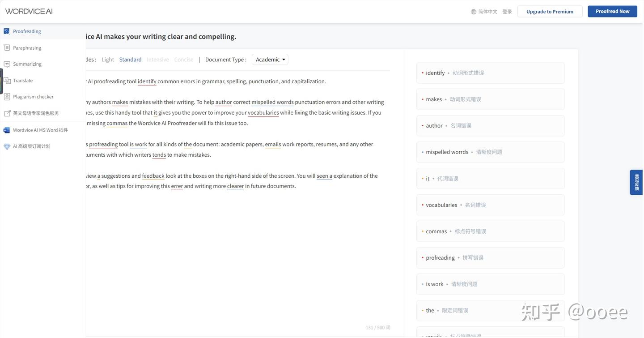Viewport: 644px width, 338px height.
Task: Click the Summarizing sidebar icon
Action: pos(7,64)
